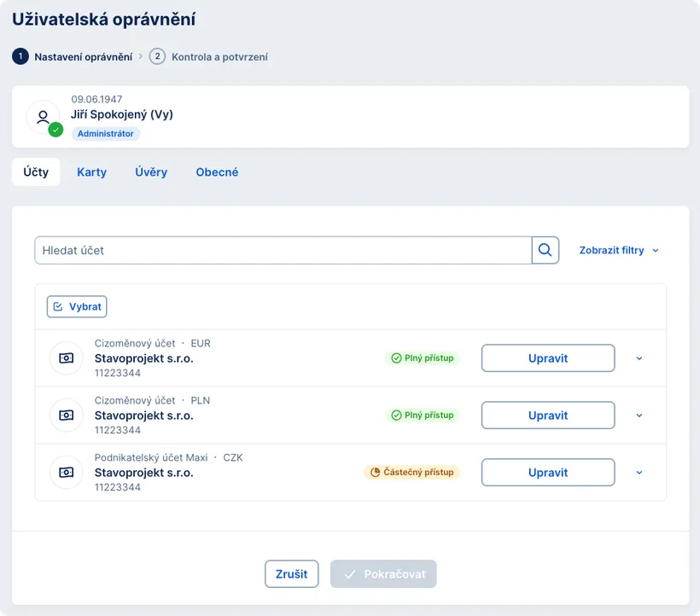
Task: Toggle the Vybrat selection checkbox button
Action: pos(77,306)
